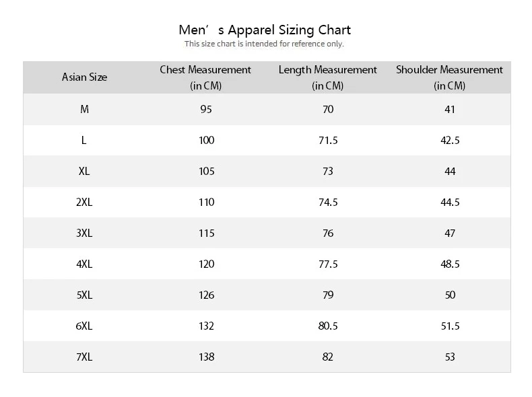Screen dimensions: 532x397
Task: Select the 7XL size row label
Action: click(84, 357)
